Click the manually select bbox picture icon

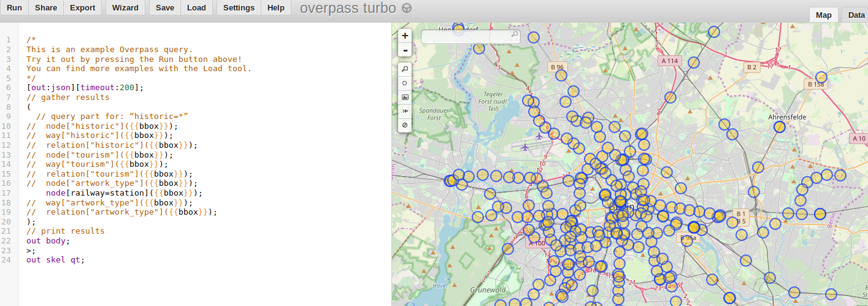click(x=405, y=98)
